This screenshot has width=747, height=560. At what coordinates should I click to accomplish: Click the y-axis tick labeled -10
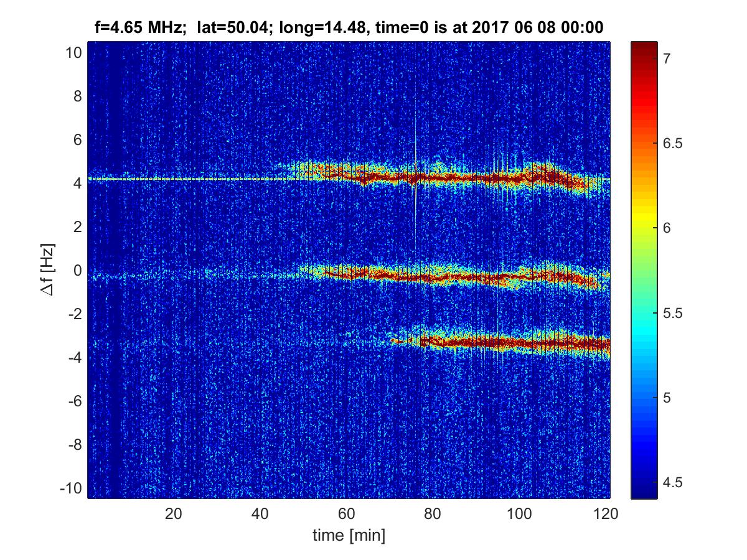point(71,488)
